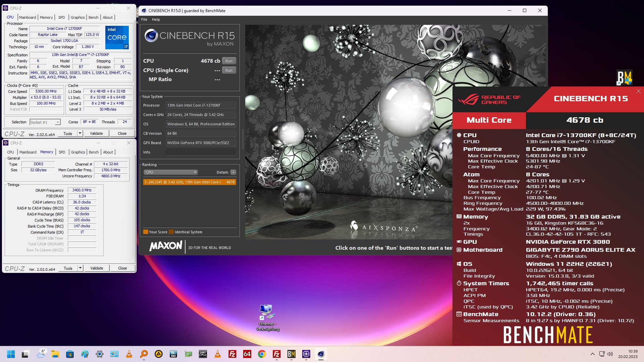The image size is (644, 362).
Task: Switch to BenchMate BM taskbar icon
Action: point(291,354)
